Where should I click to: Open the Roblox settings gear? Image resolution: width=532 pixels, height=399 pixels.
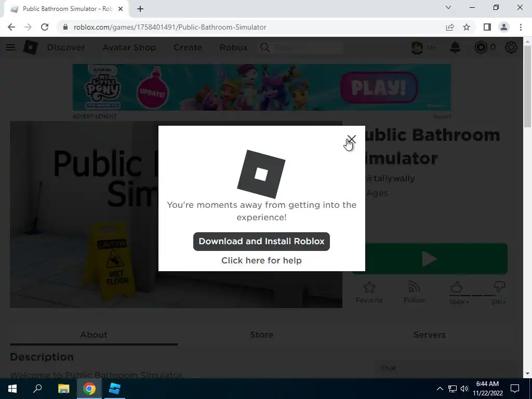coord(511,47)
